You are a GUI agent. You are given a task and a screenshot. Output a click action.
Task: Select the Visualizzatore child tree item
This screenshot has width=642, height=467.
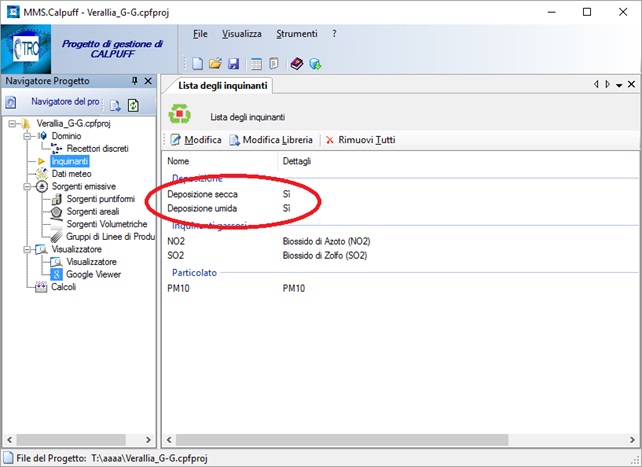coord(91,262)
